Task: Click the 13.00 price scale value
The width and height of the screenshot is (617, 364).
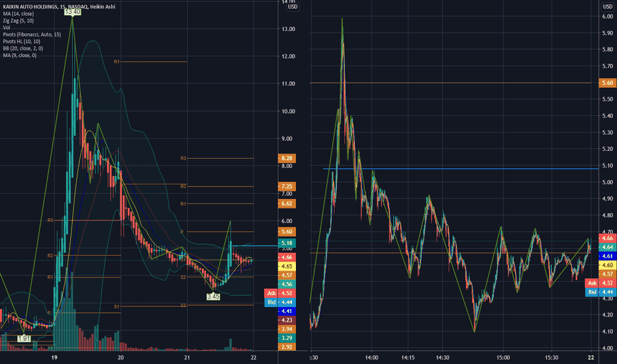Action: pyautogui.click(x=289, y=29)
